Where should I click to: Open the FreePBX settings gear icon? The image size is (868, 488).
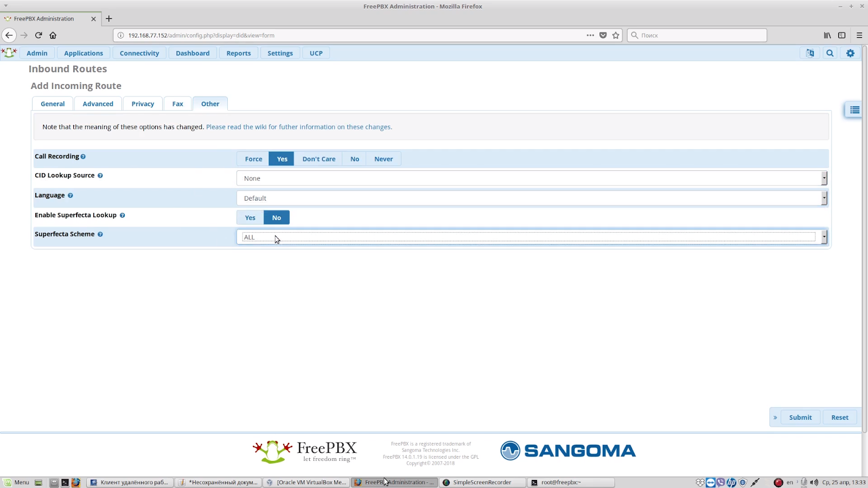coord(850,53)
